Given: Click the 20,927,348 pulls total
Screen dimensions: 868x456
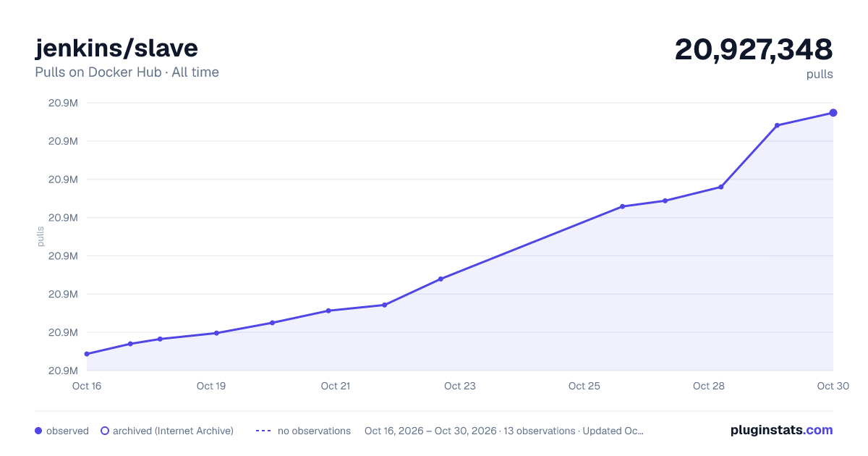Looking at the screenshot, I should click(x=754, y=49).
